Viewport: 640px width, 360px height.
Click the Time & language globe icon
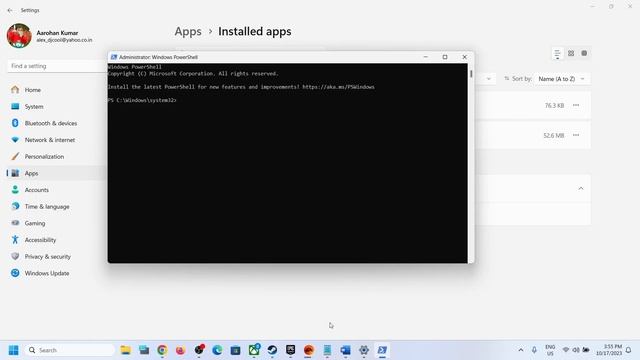pyautogui.click(x=15, y=207)
